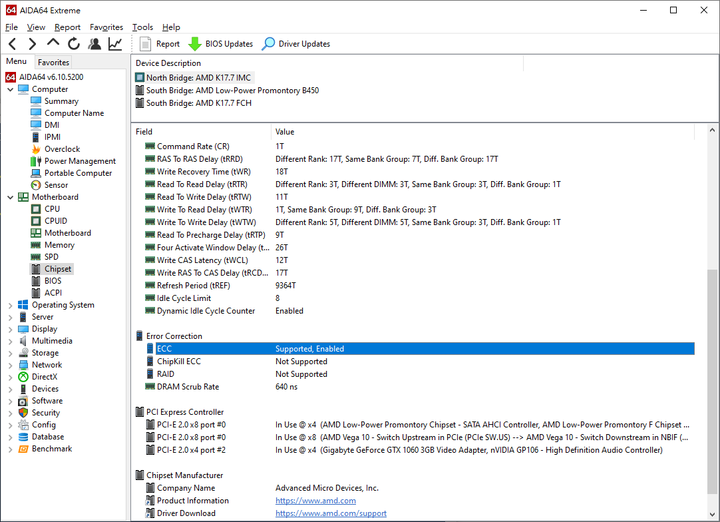This screenshot has height=522, width=720.
Task: Select BIOS in the tree
Action: coord(53,281)
